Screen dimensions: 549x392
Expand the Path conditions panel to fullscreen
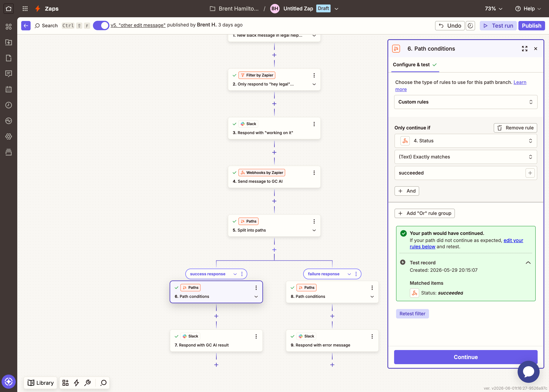524,49
